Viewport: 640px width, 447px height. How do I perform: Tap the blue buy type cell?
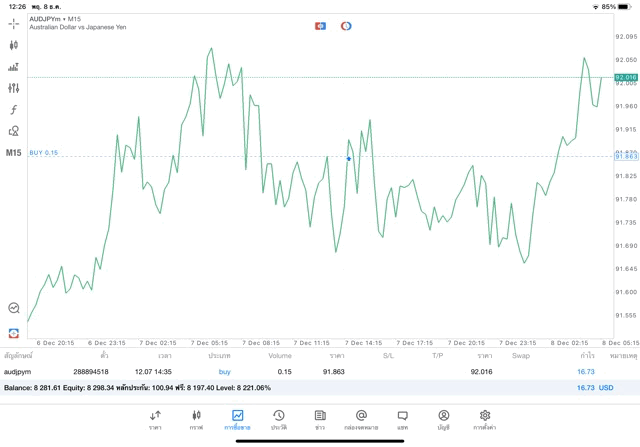pos(224,372)
